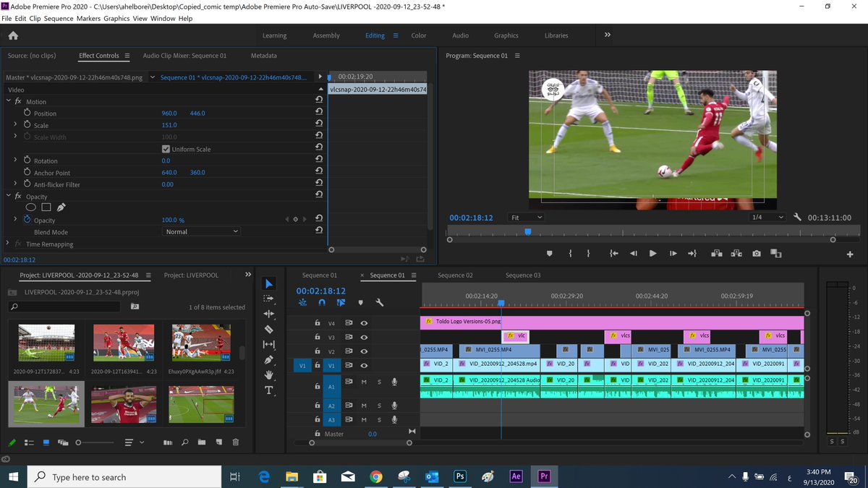Click Position X value 960.0

pyautogui.click(x=169, y=114)
